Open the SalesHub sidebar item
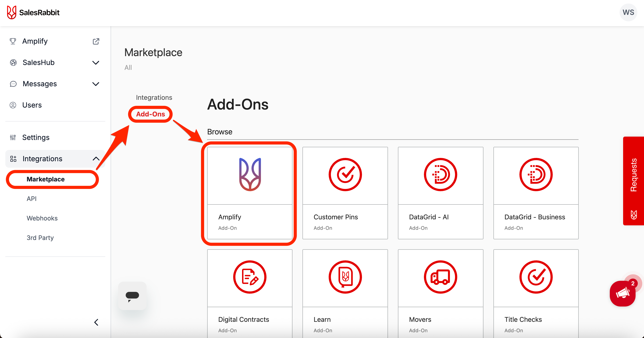Screen dimensions: 644x338 (38, 62)
